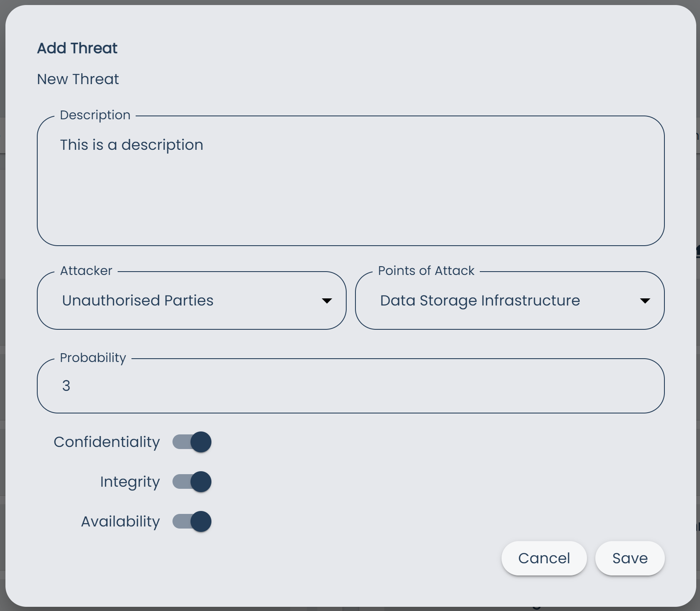Click the Description field label
This screenshot has height=611, width=700.
[x=95, y=115]
